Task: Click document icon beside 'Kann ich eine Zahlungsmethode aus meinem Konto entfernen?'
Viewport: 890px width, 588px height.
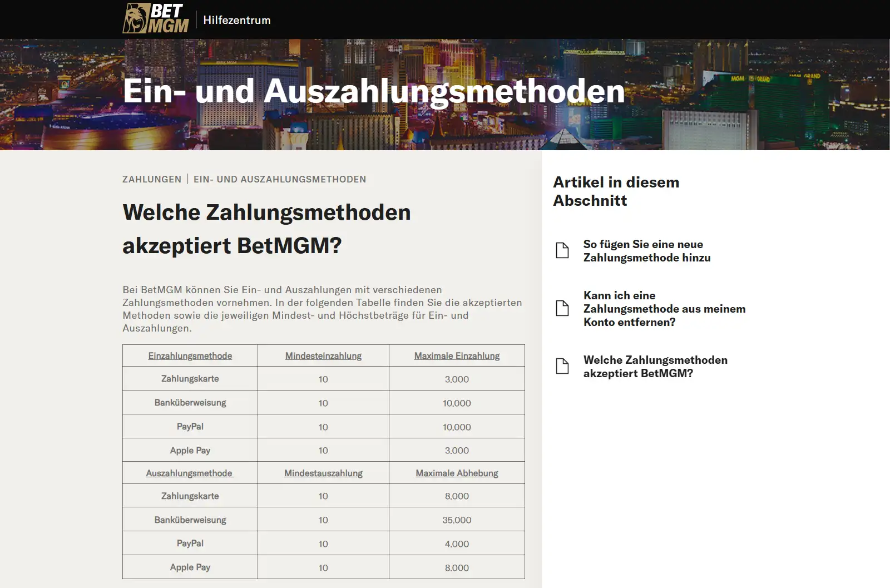Action: (562, 308)
